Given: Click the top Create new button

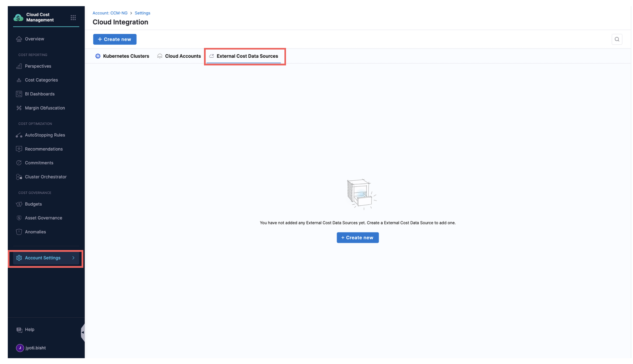Looking at the screenshot, I should pyautogui.click(x=114, y=39).
